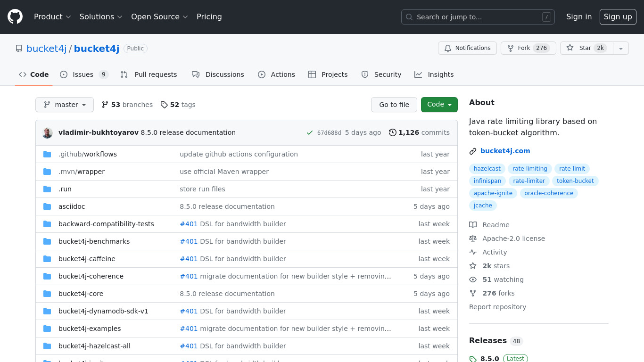Fork the repository
644x362 pixels.
528,48
